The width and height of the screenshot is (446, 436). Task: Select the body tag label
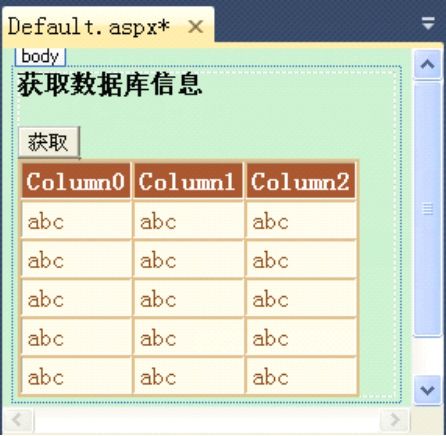point(40,56)
